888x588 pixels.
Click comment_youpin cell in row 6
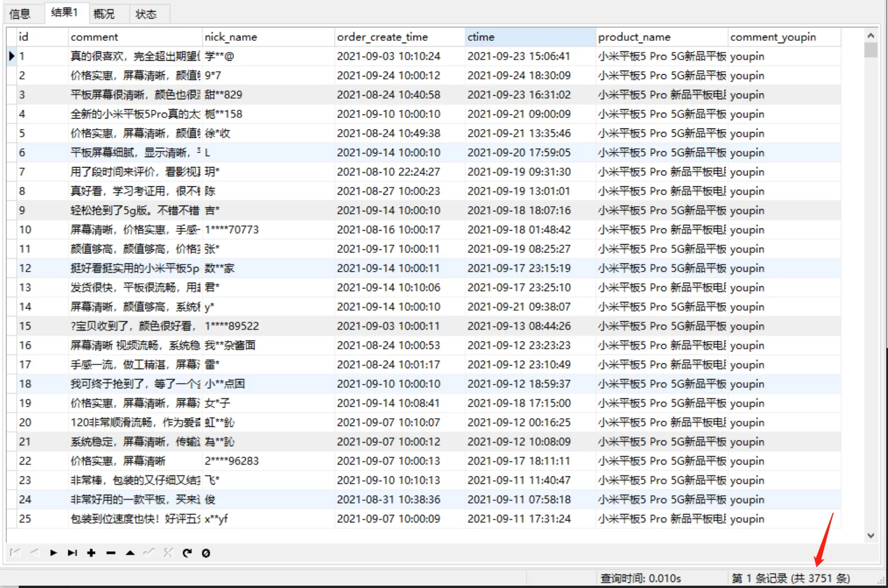pyautogui.click(x=785, y=152)
